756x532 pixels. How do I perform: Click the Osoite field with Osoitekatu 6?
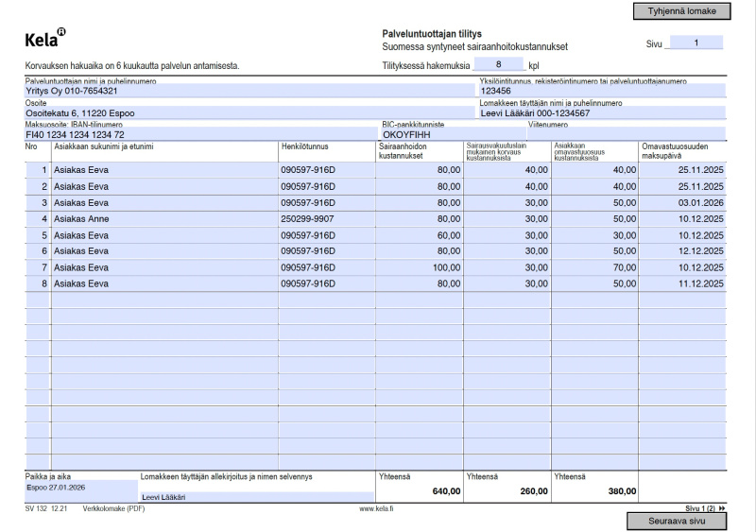coord(249,113)
